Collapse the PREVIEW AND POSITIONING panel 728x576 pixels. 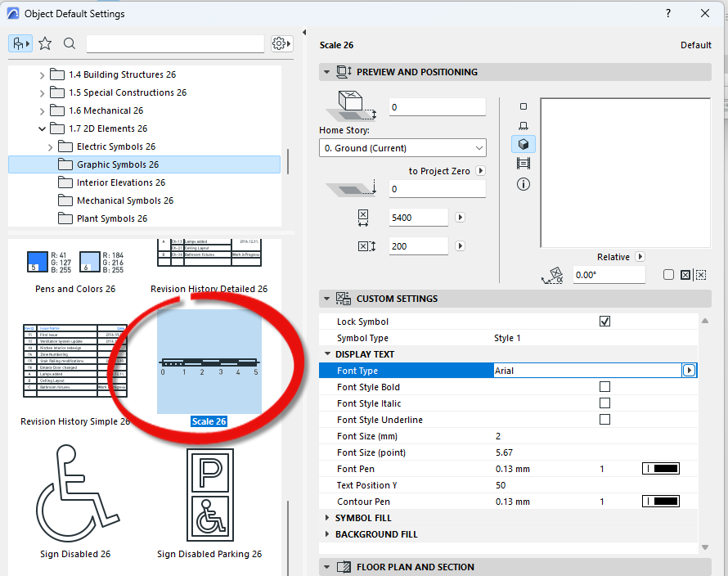[326, 72]
